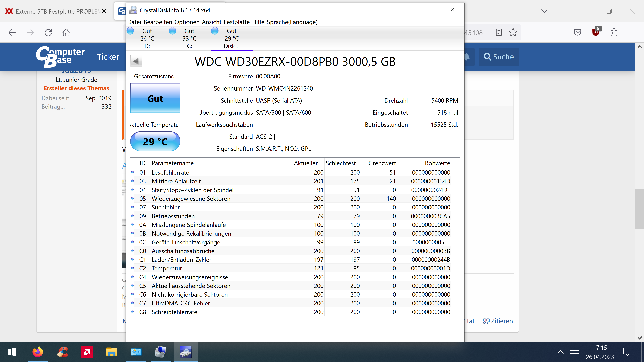
Task: Open the Optionen menu
Action: (x=187, y=22)
